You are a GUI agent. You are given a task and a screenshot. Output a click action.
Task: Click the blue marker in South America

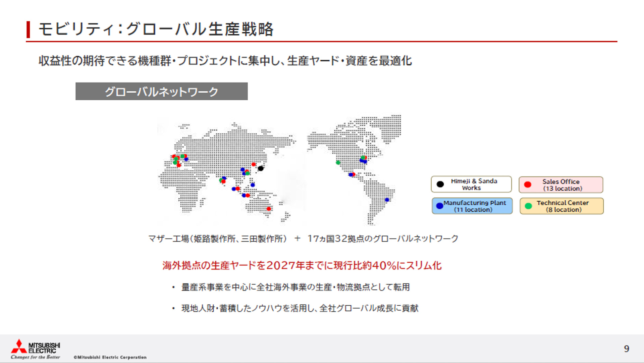[387, 200]
